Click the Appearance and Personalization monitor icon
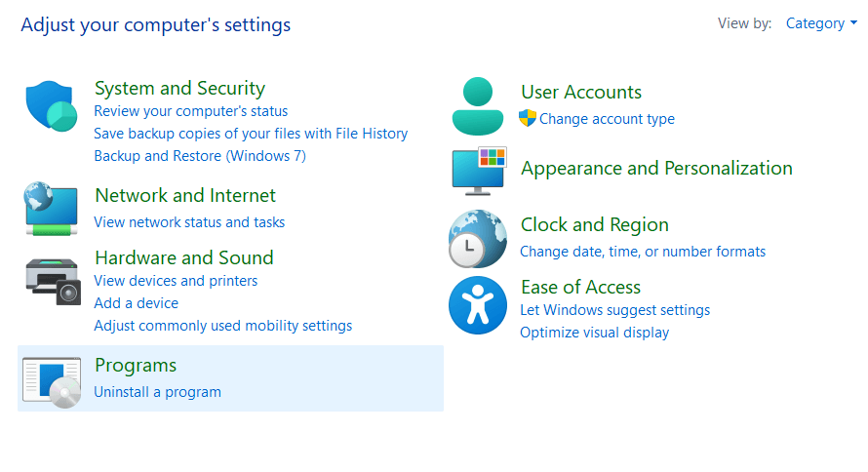Screen dimensions: 868x472 [479, 171]
